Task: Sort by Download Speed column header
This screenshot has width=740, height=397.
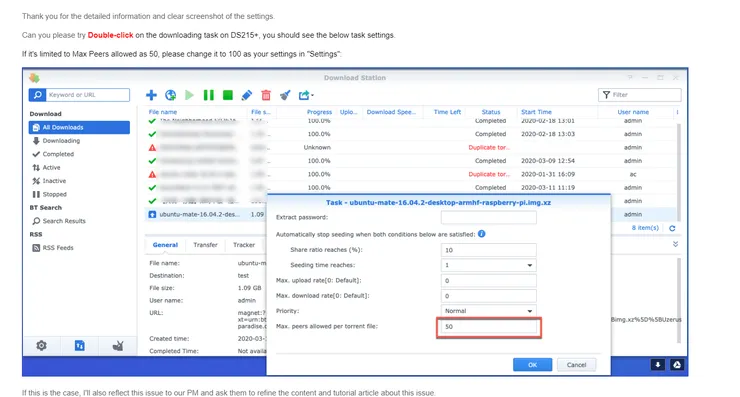Action: (x=391, y=112)
